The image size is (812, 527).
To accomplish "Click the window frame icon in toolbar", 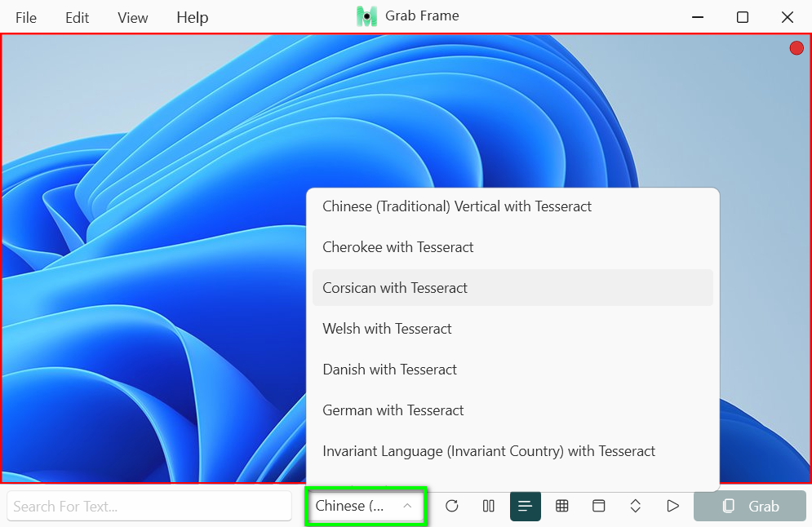I will 599,506.
